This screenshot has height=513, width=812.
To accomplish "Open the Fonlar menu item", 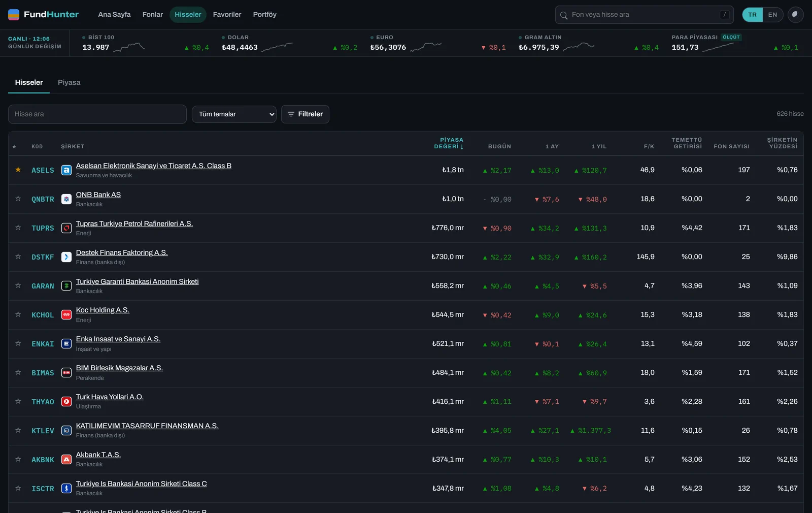I will 153,15.
